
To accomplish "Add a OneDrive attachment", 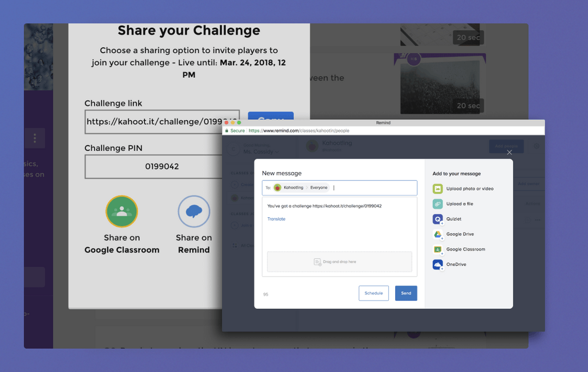I will (x=438, y=264).
